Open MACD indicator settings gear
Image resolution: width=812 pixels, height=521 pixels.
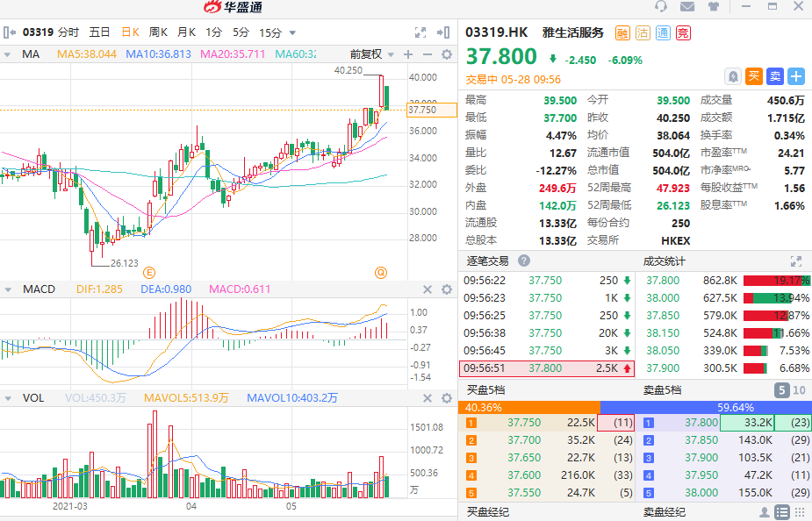(x=447, y=289)
